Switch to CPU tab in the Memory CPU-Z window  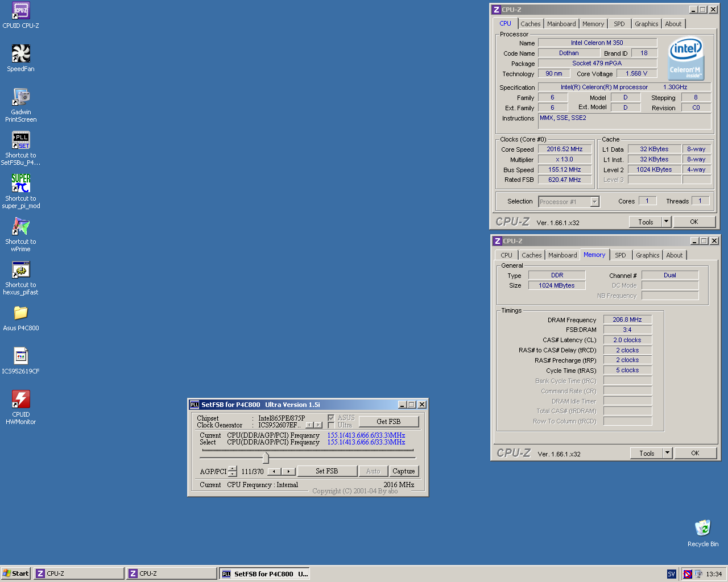point(507,255)
